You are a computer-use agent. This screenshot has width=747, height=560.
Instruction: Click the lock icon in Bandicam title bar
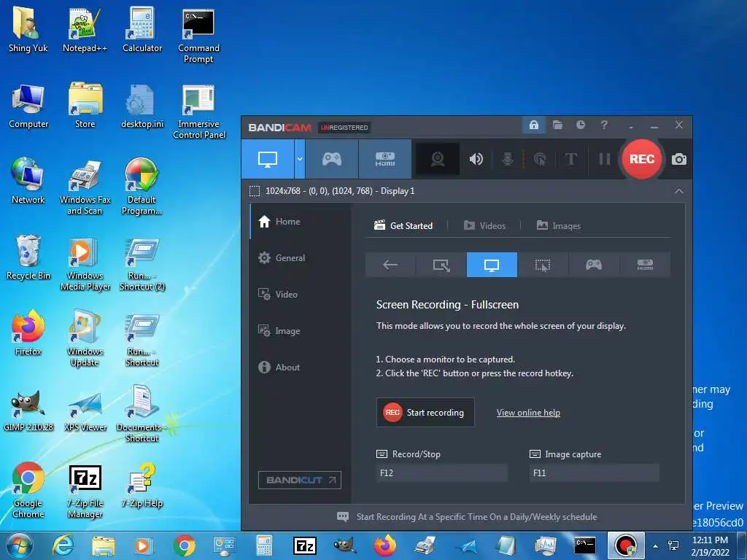point(533,125)
